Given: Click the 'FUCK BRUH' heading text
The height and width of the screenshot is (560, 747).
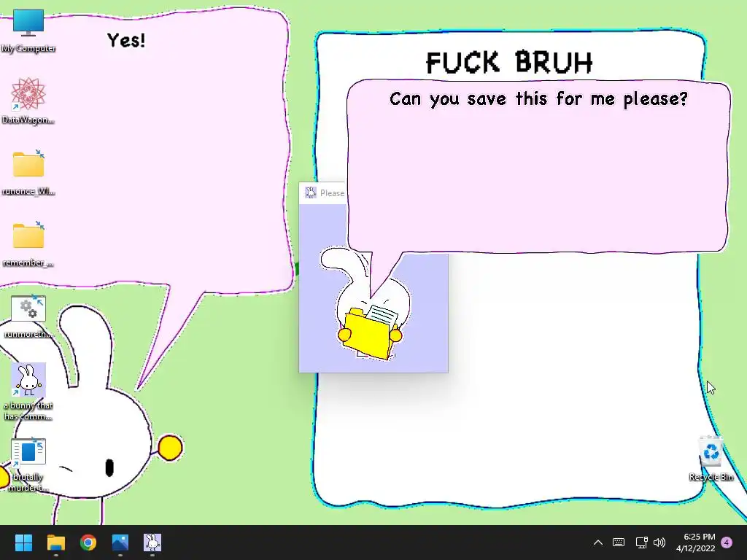Looking at the screenshot, I should click(508, 63).
